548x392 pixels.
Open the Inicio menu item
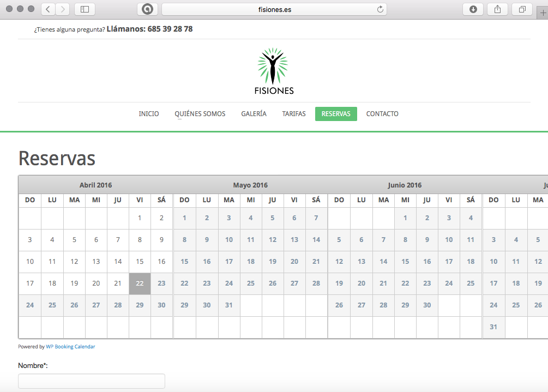[x=148, y=114]
